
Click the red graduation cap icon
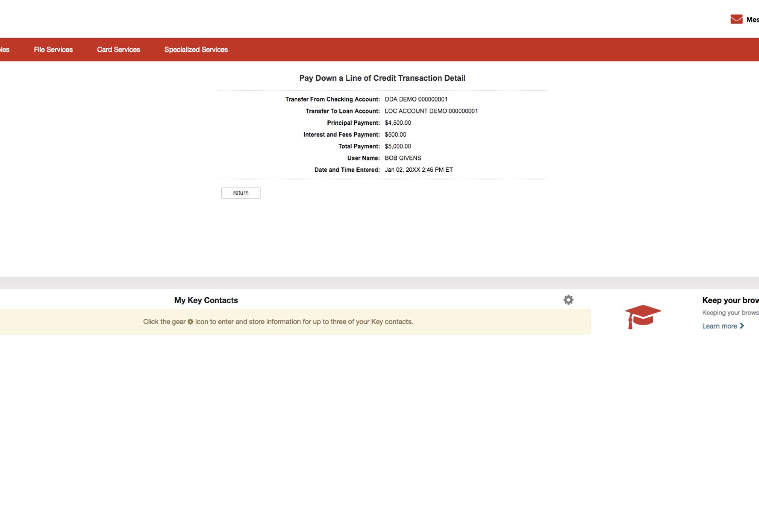click(643, 317)
